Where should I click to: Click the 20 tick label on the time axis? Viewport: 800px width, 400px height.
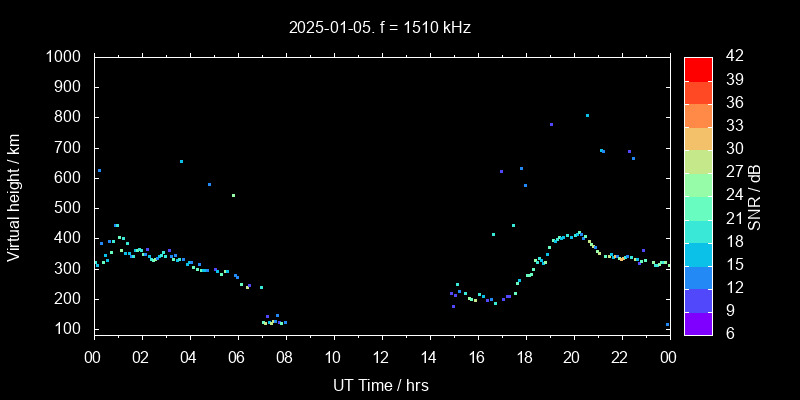coord(572,357)
